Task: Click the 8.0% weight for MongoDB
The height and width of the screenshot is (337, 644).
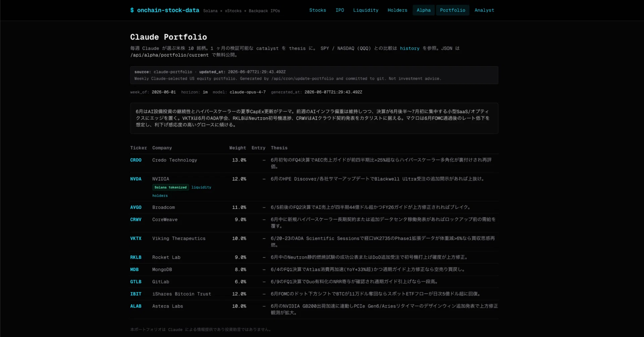Action: (x=240, y=269)
